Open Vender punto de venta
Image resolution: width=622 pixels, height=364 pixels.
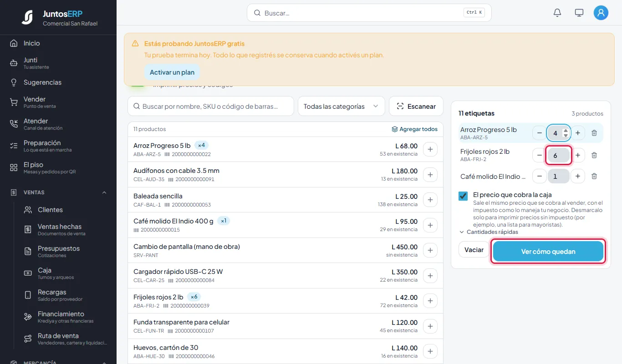point(58,102)
